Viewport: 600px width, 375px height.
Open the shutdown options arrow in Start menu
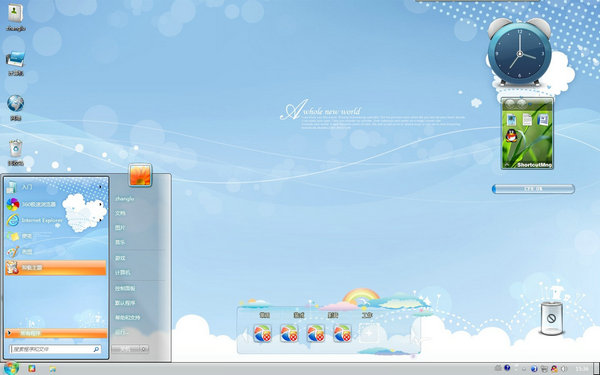coord(144,349)
